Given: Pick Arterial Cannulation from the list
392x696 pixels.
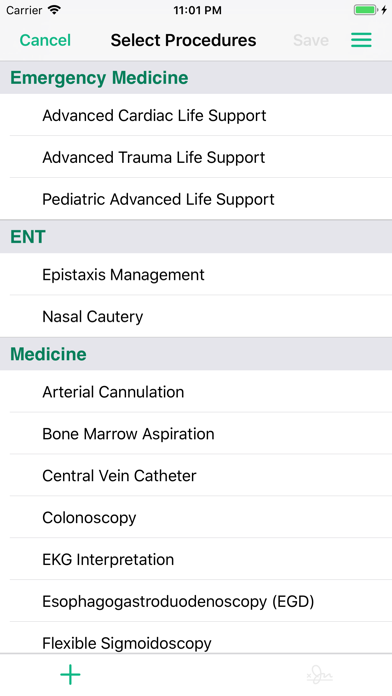Looking at the screenshot, I should (x=196, y=392).
